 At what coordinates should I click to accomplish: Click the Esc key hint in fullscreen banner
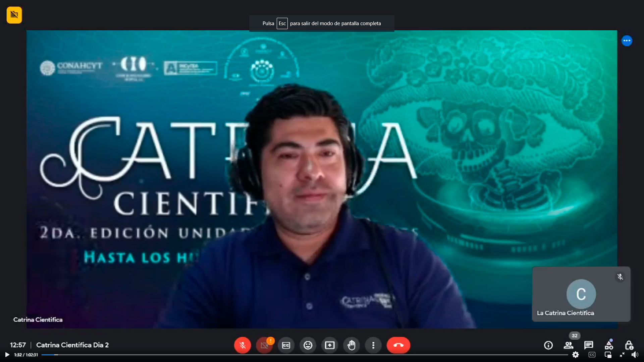pos(282,23)
